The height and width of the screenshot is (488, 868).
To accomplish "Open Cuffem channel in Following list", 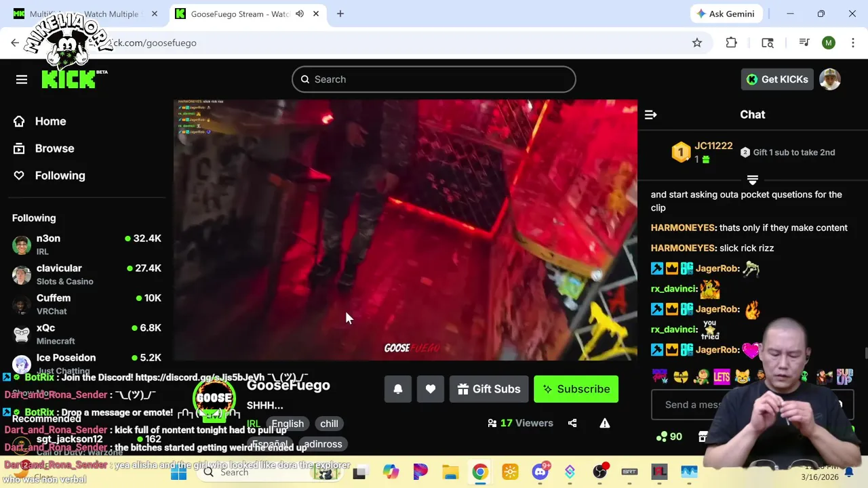I will pos(87,304).
